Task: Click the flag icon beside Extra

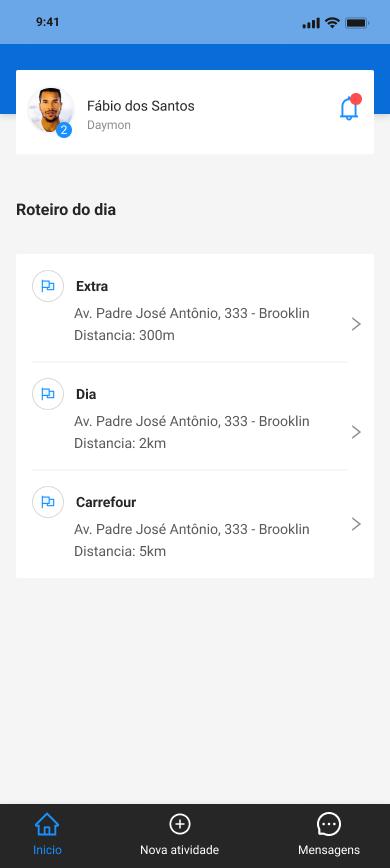Action: coord(48,286)
